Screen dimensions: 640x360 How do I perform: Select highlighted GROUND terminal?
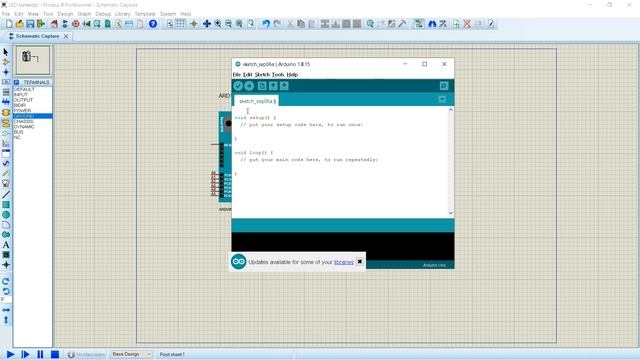tap(33, 116)
